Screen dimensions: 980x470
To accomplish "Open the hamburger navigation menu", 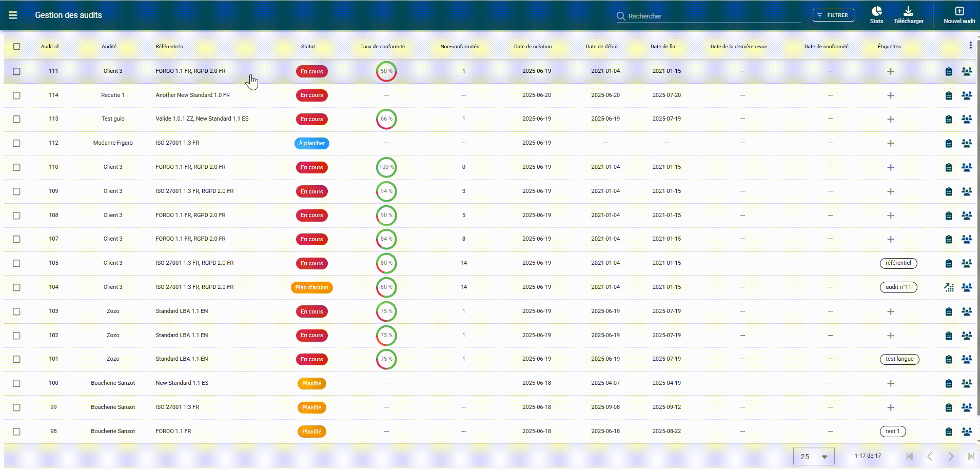I will tap(13, 15).
